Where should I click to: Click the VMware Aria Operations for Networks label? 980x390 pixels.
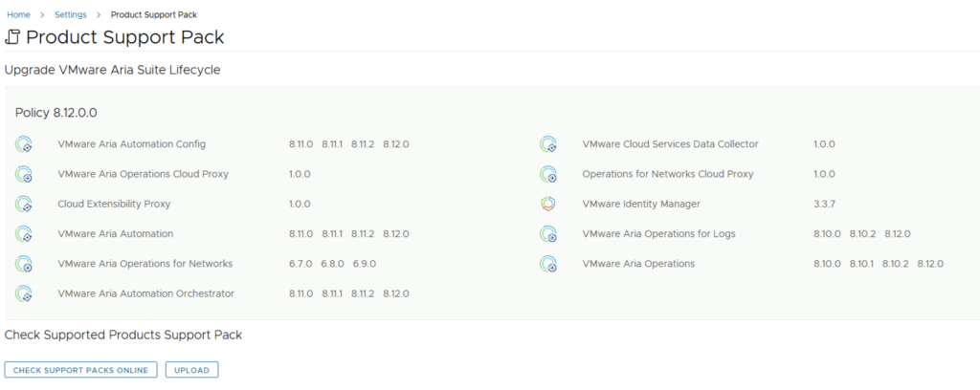145,264
